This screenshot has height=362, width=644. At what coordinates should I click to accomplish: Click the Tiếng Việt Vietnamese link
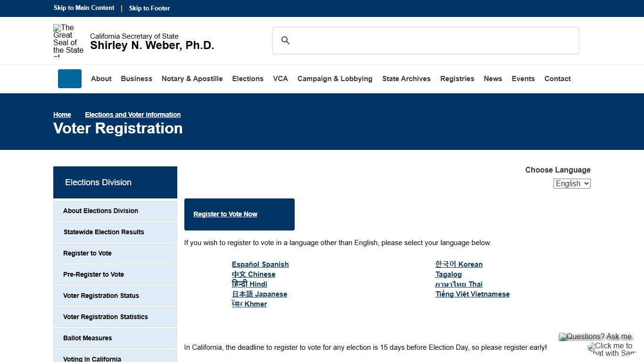pyautogui.click(x=472, y=294)
